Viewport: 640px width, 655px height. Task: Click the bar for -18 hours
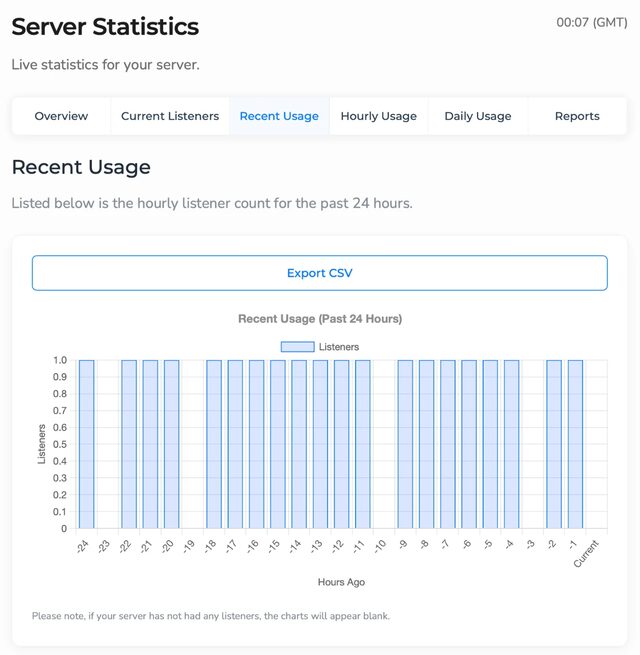click(x=214, y=444)
